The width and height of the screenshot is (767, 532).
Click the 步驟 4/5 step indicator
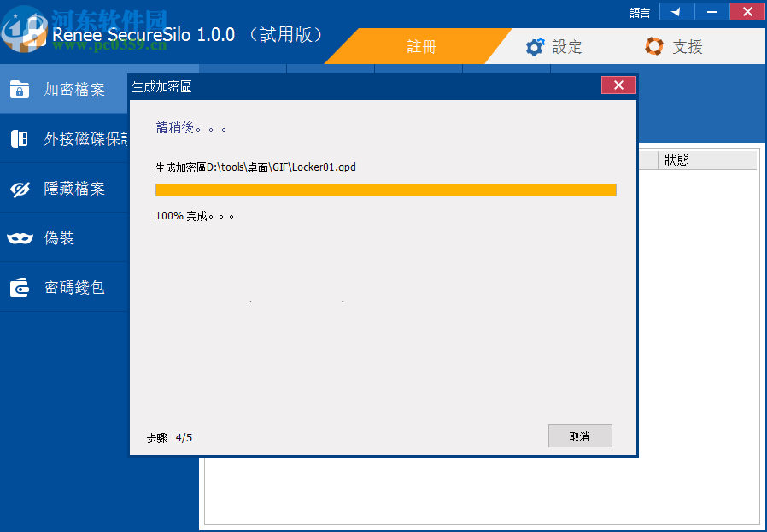pyautogui.click(x=172, y=436)
